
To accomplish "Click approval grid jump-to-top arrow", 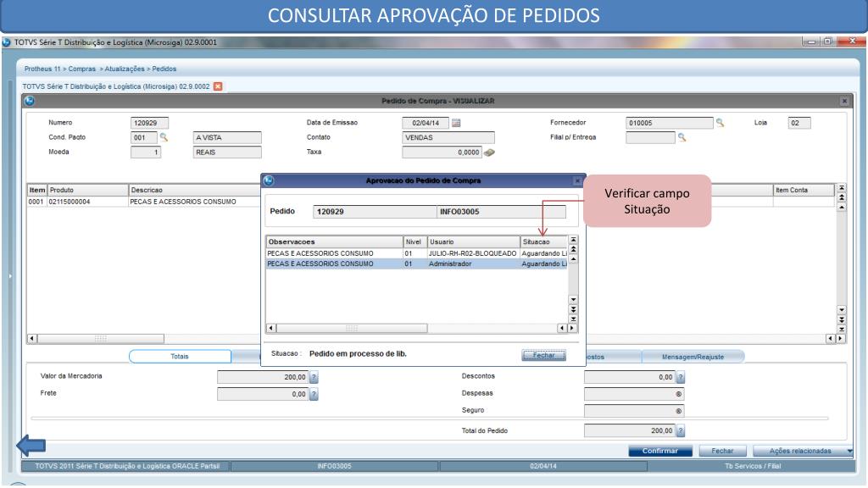I will 574,240.
